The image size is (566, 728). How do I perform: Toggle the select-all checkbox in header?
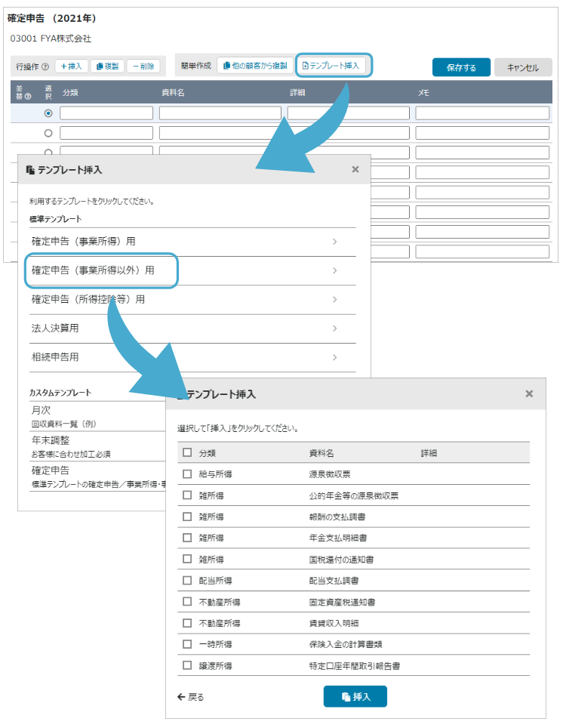click(187, 453)
